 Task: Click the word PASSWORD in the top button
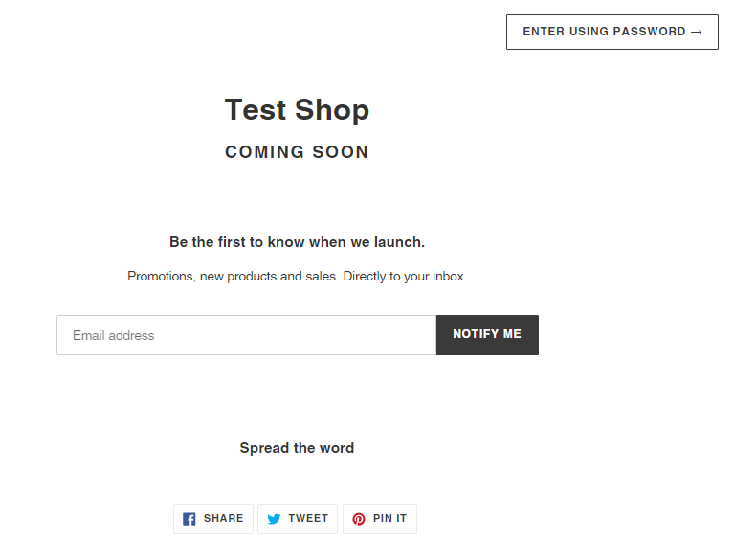(x=649, y=32)
